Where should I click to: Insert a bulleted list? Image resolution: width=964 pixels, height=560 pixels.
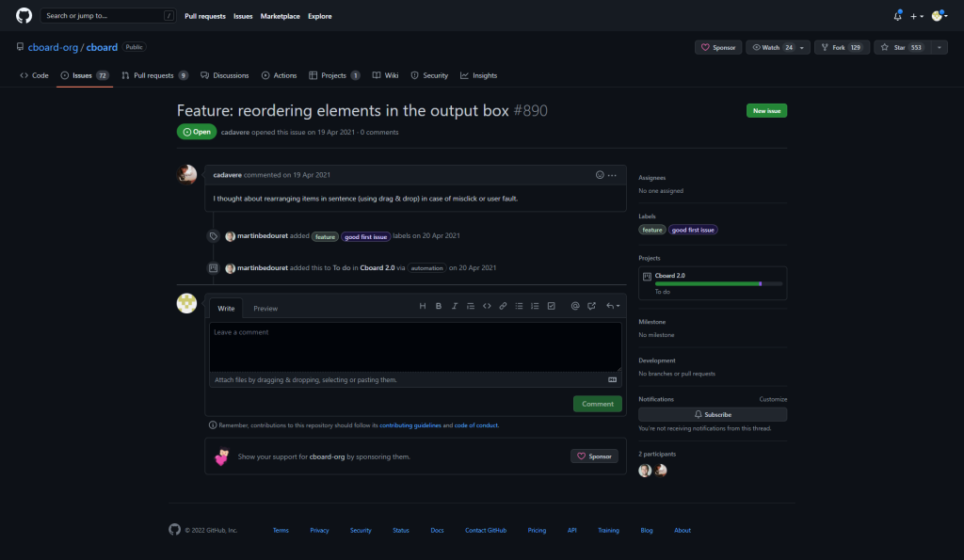(x=519, y=306)
